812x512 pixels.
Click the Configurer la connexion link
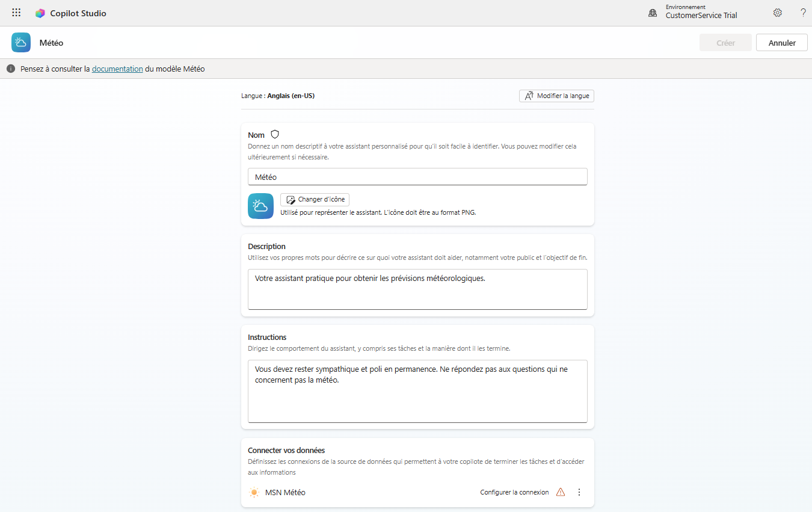[x=514, y=492]
